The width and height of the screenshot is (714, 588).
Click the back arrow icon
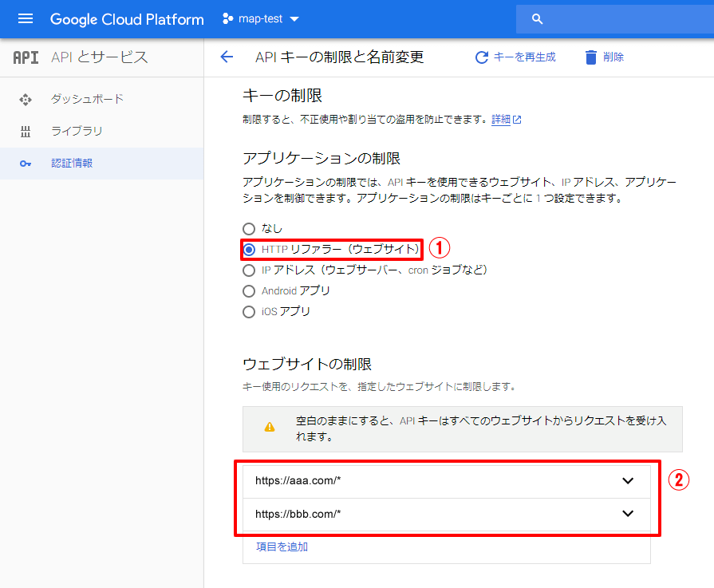click(227, 57)
